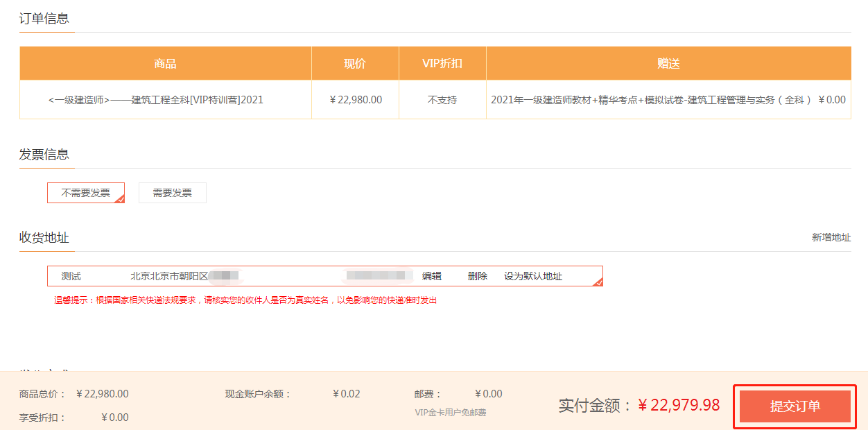Click checkmark corner icon on address box
868x430 pixels.
(598, 282)
